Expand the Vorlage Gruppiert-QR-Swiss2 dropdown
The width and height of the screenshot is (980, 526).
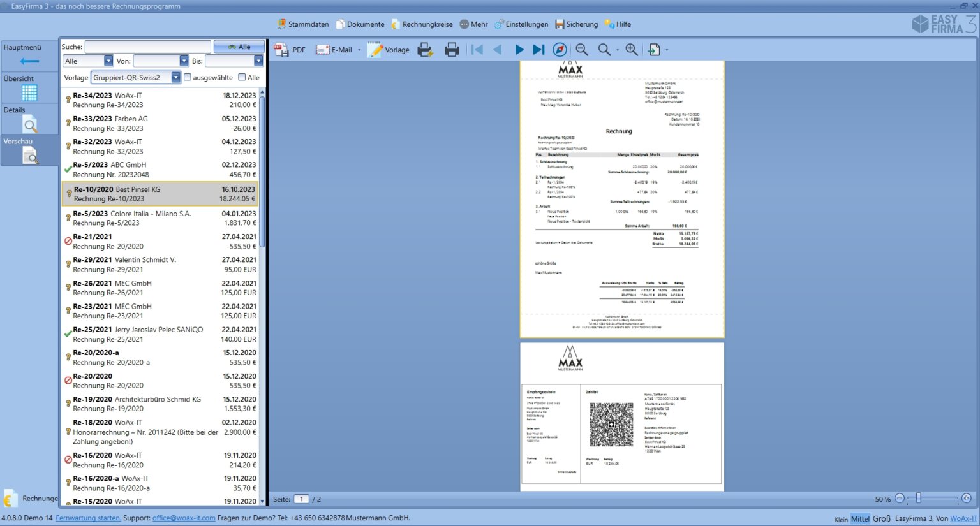click(x=175, y=77)
